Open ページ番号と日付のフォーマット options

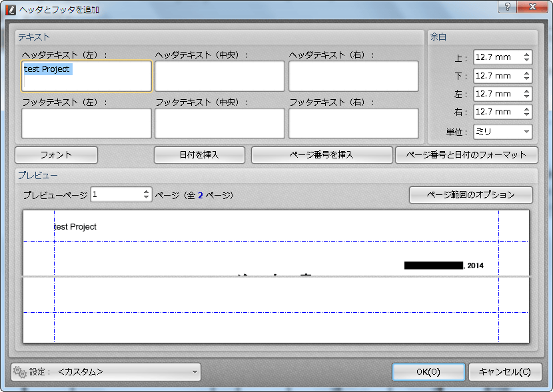[x=466, y=155]
